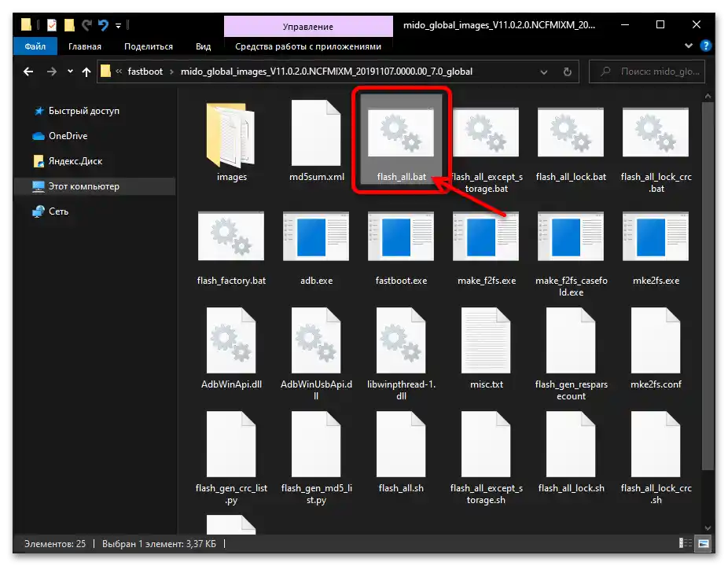This screenshot has width=728, height=566.
Task: Select flash_all_lock_crc.bat batch file
Action: [x=656, y=149]
